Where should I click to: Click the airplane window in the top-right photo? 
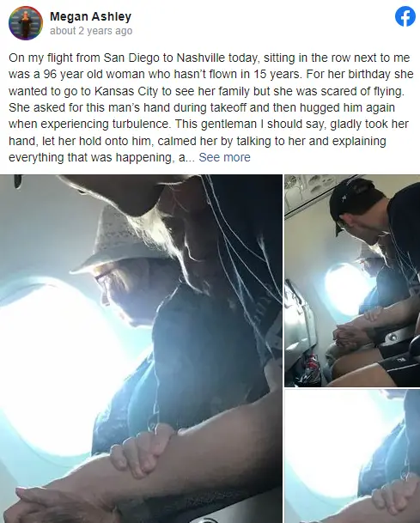tap(344, 289)
